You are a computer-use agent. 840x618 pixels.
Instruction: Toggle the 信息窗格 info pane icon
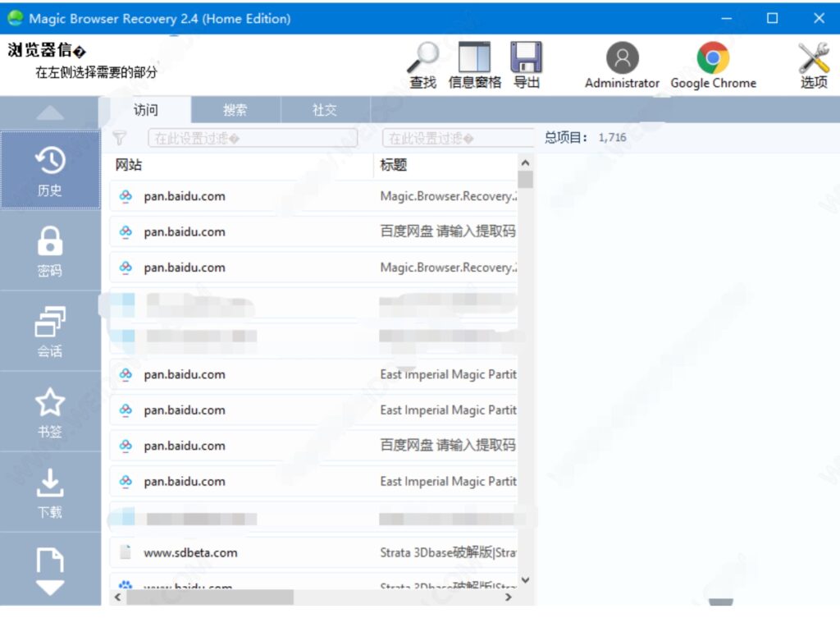click(474, 57)
